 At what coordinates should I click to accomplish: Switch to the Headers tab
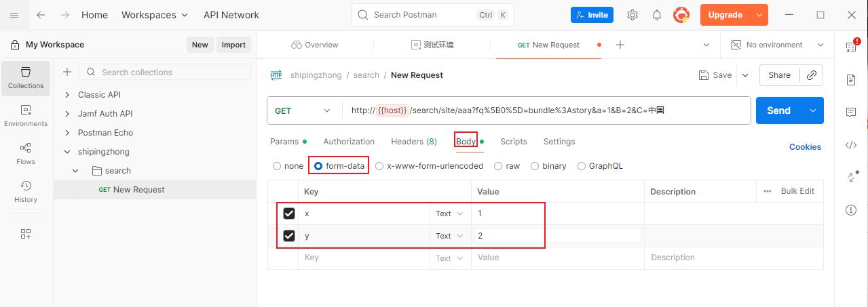(413, 142)
